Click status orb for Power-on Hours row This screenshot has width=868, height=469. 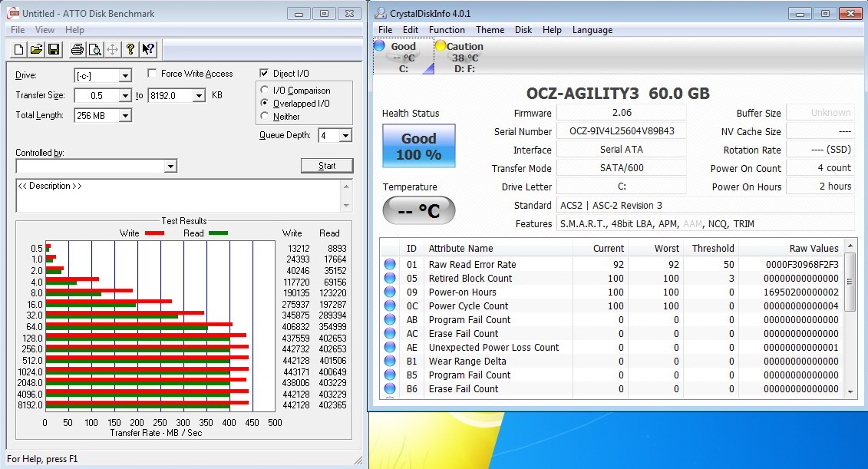click(391, 292)
